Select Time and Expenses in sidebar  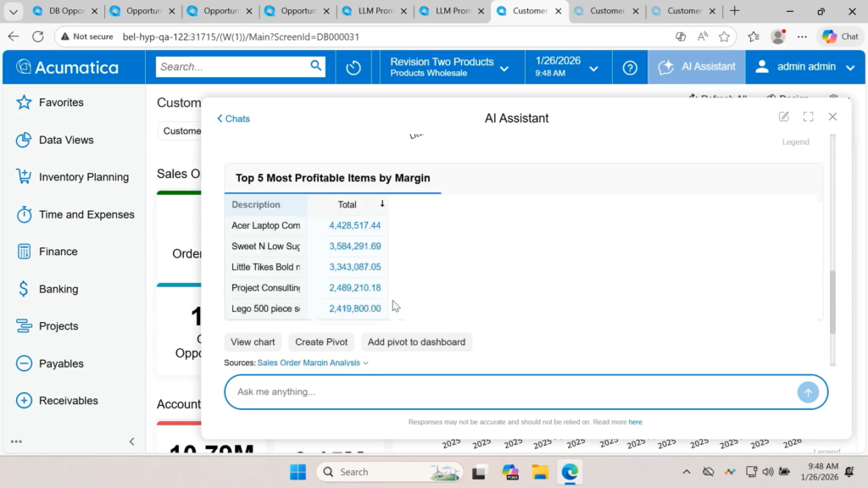click(x=86, y=214)
